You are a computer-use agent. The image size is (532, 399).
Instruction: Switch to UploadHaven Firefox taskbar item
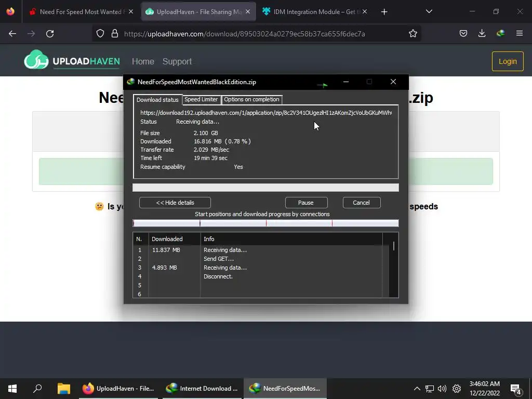click(x=118, y=389)
